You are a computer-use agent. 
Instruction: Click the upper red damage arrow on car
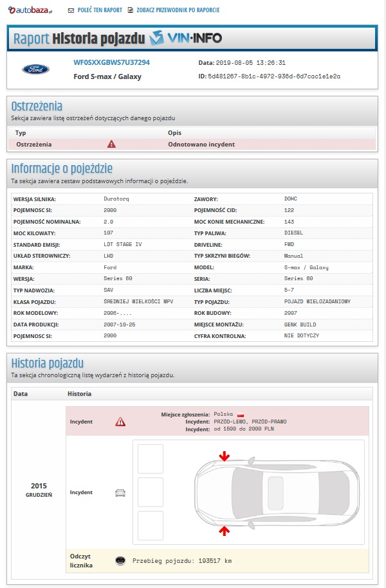224,456
